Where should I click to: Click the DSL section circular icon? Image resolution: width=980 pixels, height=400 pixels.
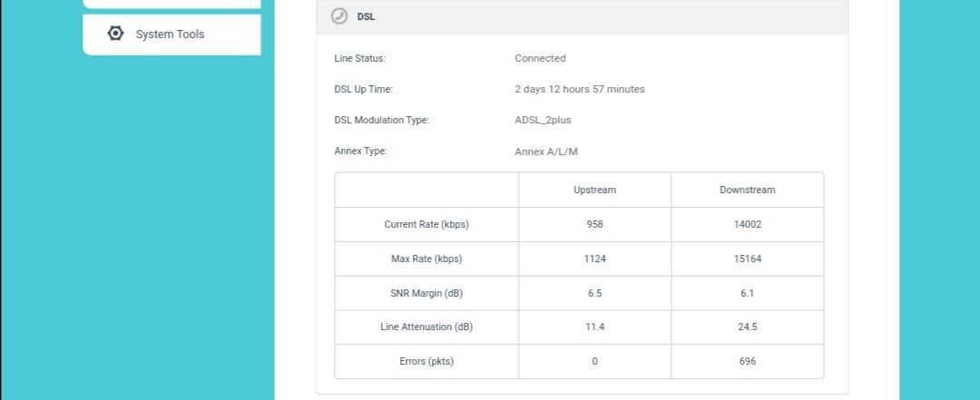tap(339, 16)
